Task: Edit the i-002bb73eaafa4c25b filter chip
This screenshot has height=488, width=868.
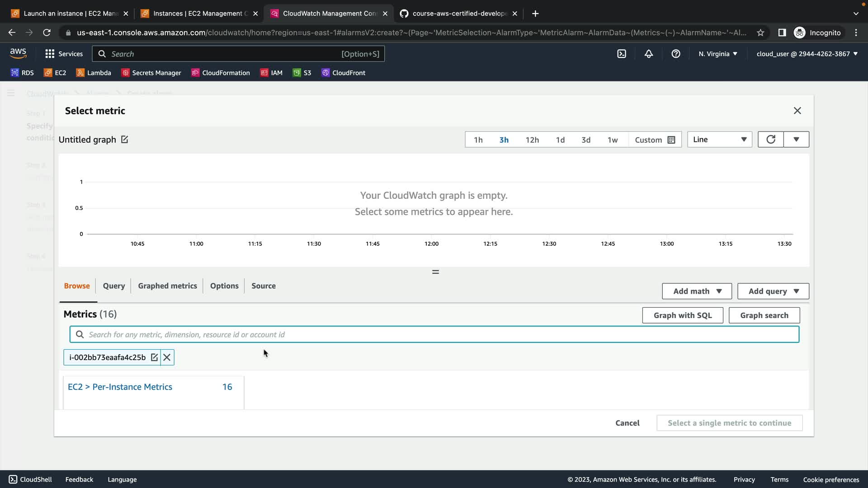Action: coord(154,357)
